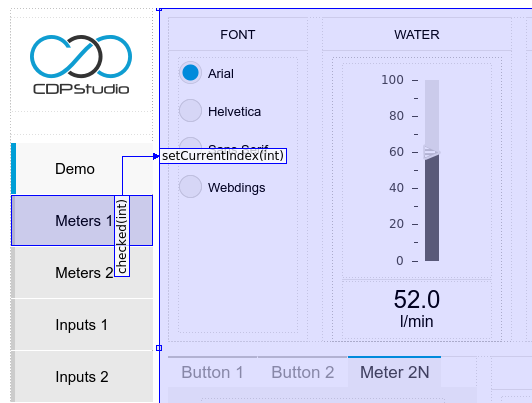The width and height of the screenshot is (532, 403).
Task: Open the Demo sidebar page
Action: point(82,169)
